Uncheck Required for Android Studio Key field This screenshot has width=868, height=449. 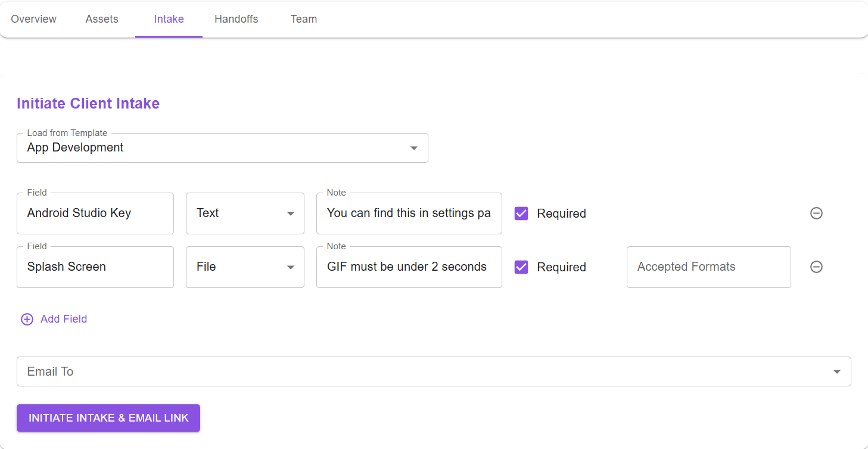(x=521, y=213)
